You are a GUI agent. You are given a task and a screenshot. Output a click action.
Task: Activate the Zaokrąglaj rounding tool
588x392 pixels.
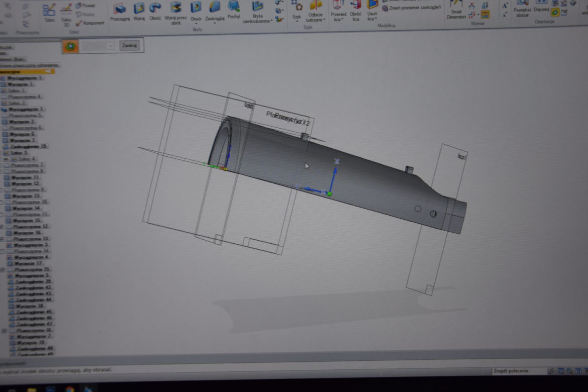pyautogui.click(x=215, y=11)
